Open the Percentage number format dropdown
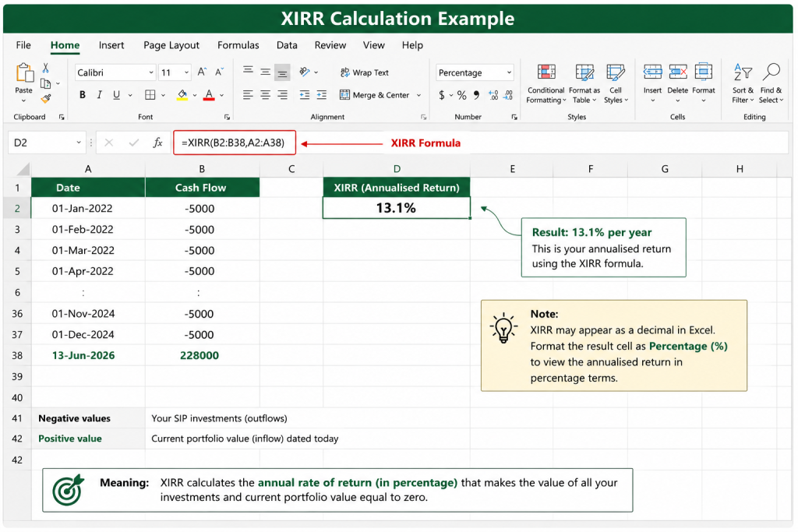Screen dimensions: 798x532 pos(509,72)
